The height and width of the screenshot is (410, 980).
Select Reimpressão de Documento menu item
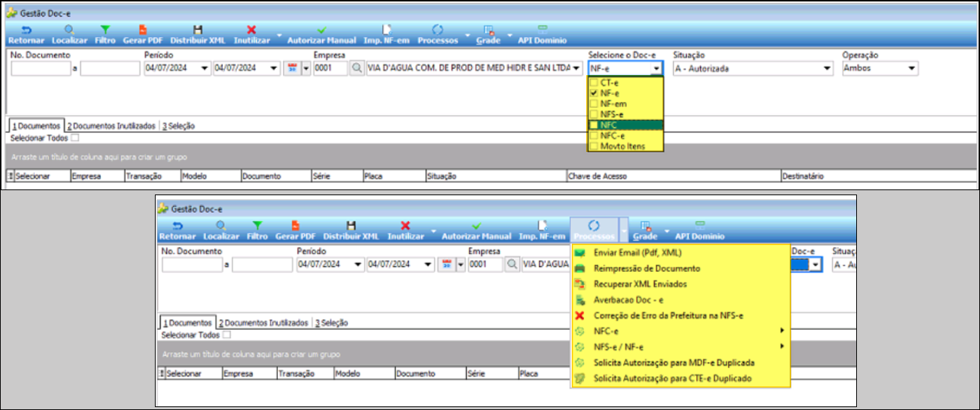[x=680, y=268]
